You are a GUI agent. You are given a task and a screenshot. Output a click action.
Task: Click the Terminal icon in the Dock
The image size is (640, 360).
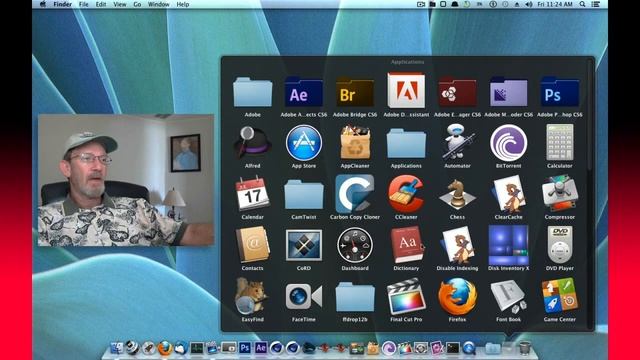pos(453,348)
